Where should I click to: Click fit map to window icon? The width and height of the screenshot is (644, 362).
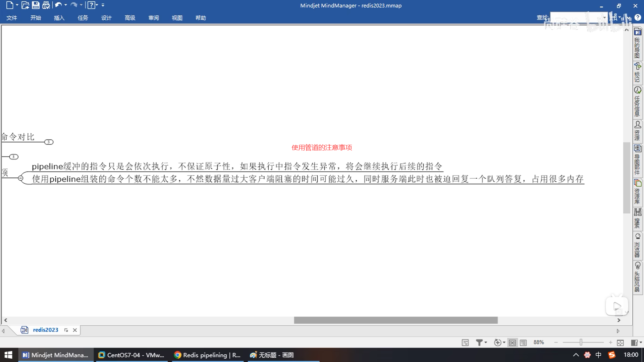point(620,343)
